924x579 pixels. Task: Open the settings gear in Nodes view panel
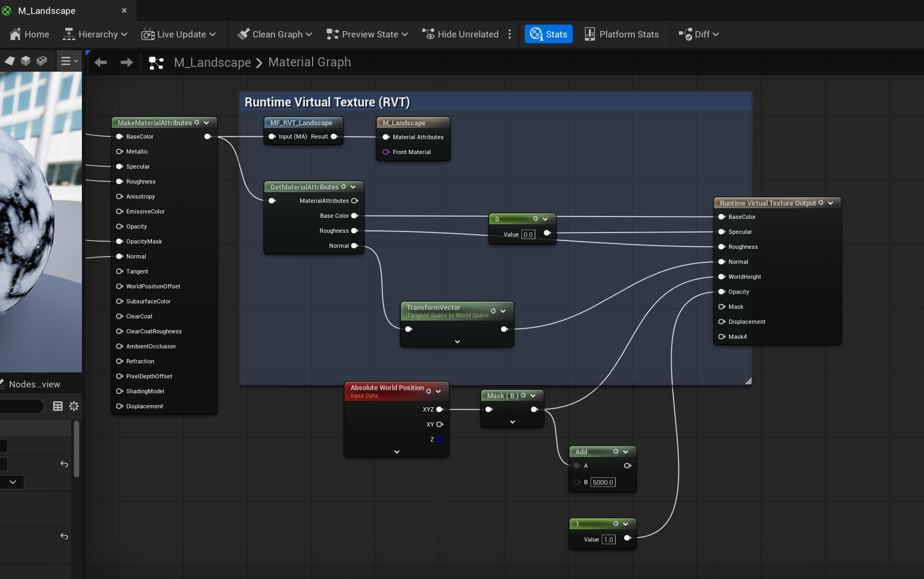pos(74,406)
